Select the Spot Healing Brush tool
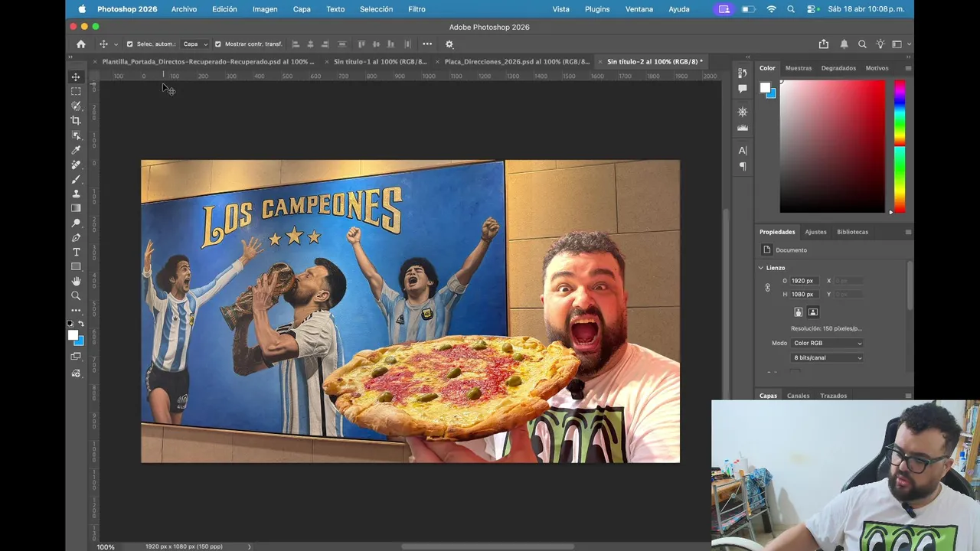This screenshot has width=980, height=551. [x=76, y=165]
